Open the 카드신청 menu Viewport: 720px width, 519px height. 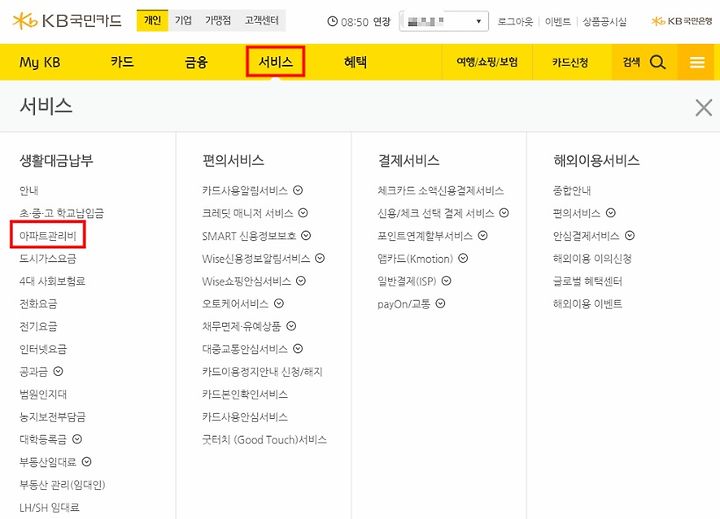click(570, 62)
